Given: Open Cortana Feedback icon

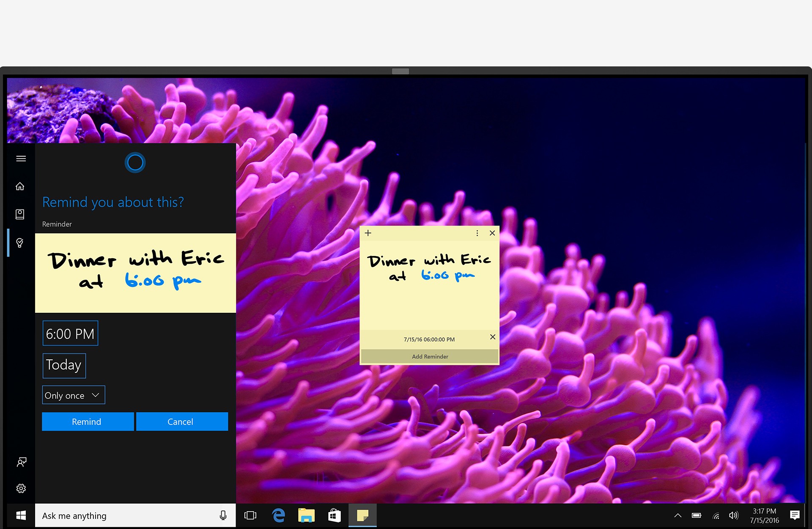Looking at the screenshot, I should pyautogui.click(x=21, y=462).
